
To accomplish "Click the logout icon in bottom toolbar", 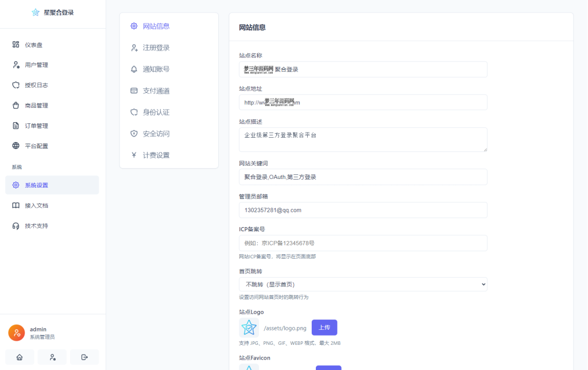I will pyautogui.click(x=84, y=357).
